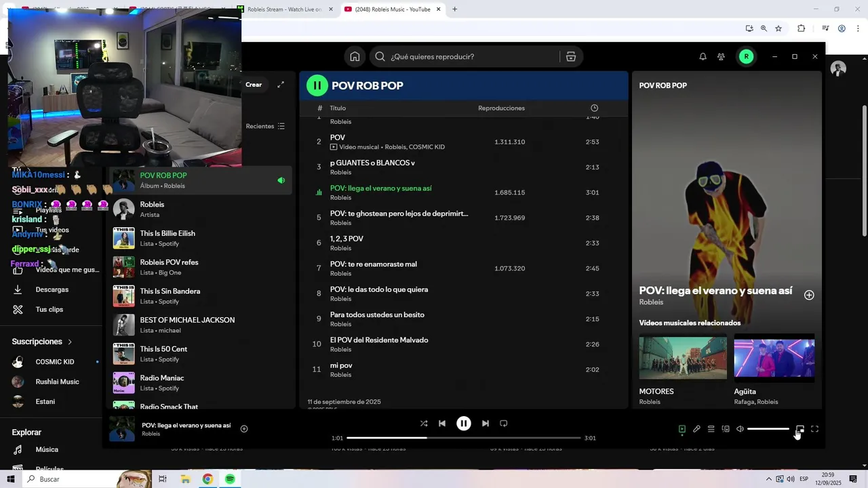Open COSMIC KID subscription channel
This screenshot has width=868, height=488.
pos(54,362)
